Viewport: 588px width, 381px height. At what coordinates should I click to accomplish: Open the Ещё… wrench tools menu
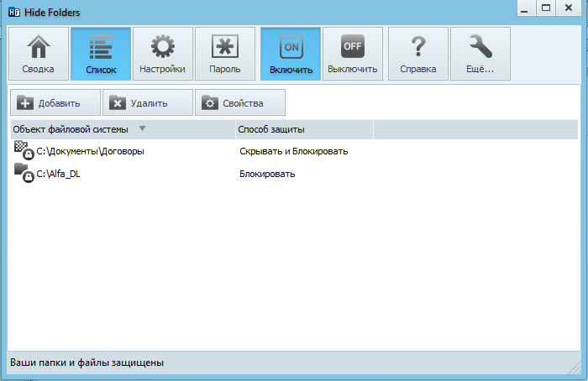point(480,54)
